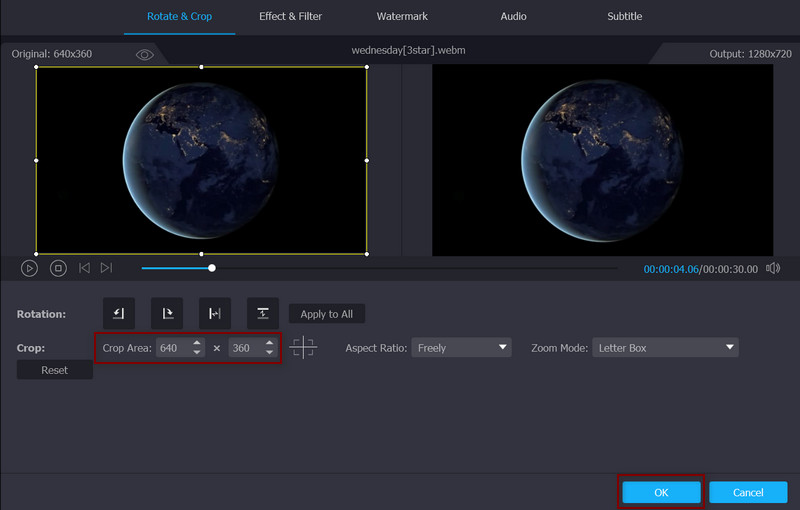Flip the video vertically
800x510 pixels.
(x=263, y=313)
